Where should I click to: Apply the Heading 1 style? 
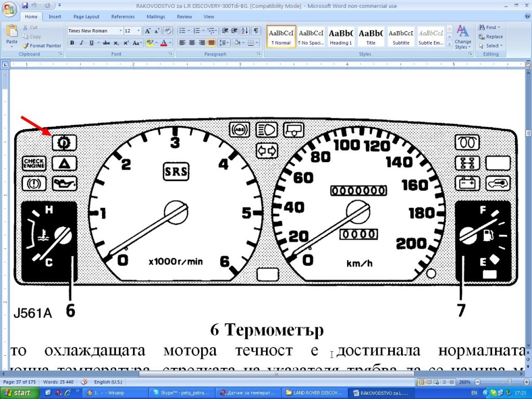(x=341, y=37)
